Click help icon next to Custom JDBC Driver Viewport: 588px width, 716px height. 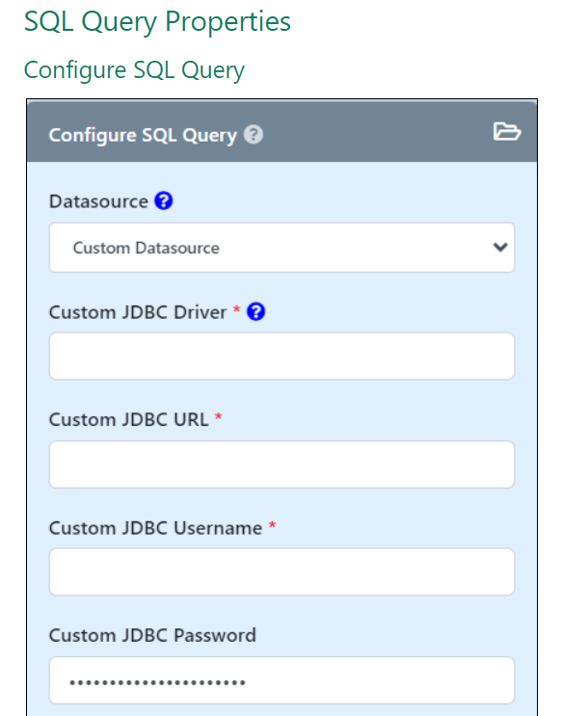tap(255, 311)
